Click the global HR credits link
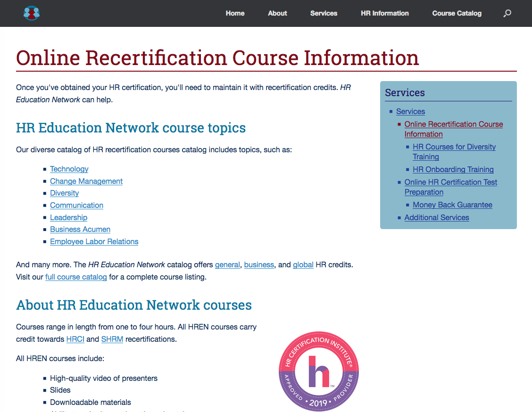The image size is (532, 412). 303,264
